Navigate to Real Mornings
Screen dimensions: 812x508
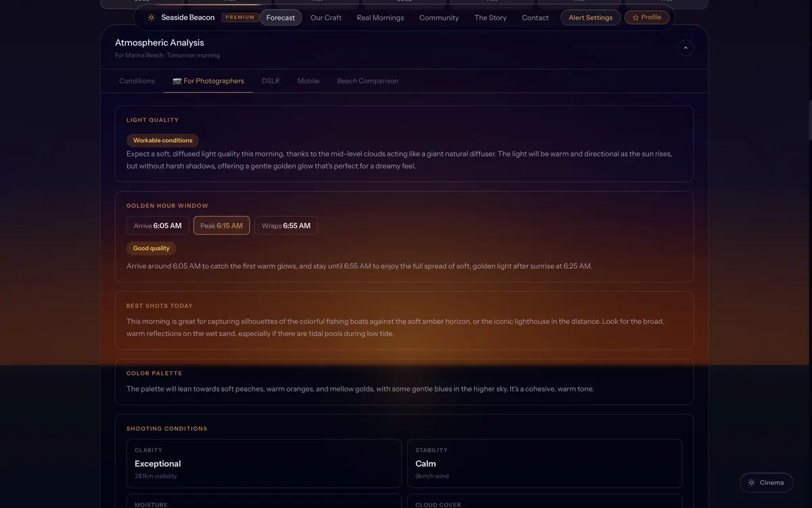[x=380, y=18]
